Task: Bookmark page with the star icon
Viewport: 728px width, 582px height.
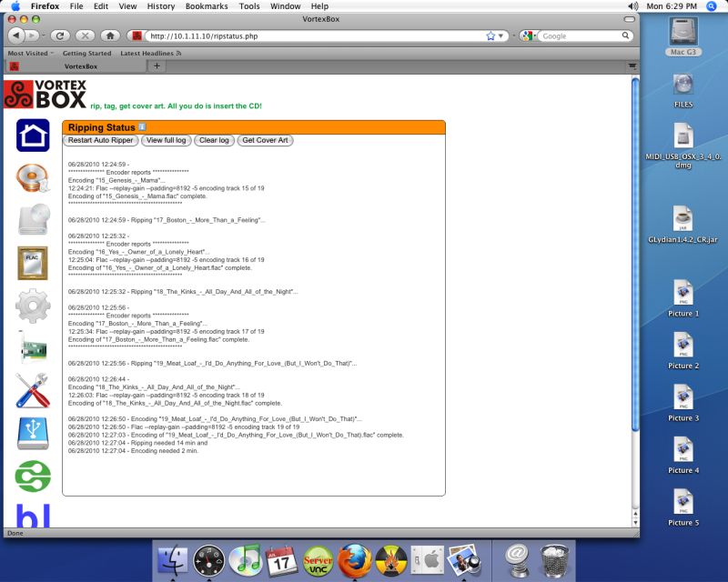Action: point(490,35)
